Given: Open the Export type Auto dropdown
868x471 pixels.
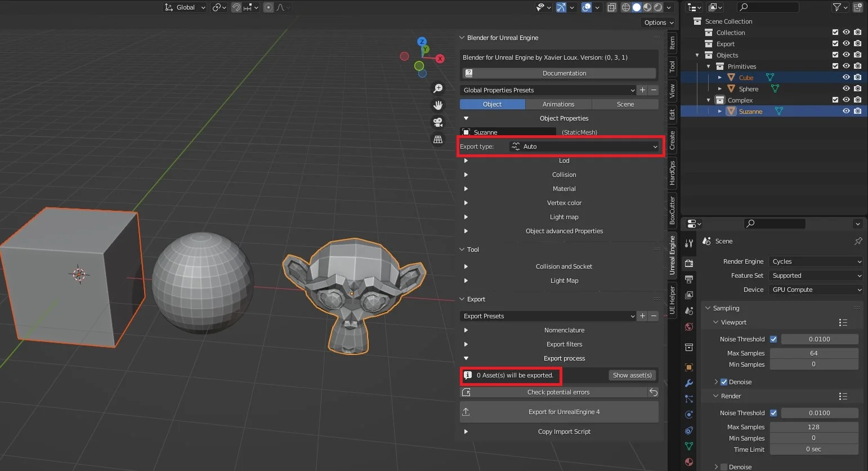Looking at the screenshot, I should [585, 146].
